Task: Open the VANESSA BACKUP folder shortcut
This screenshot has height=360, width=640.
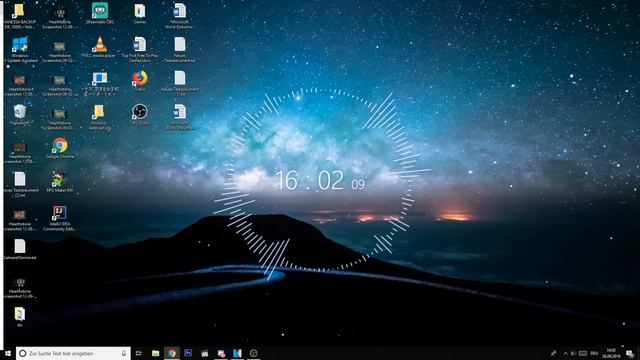Action: click(19, 16)
